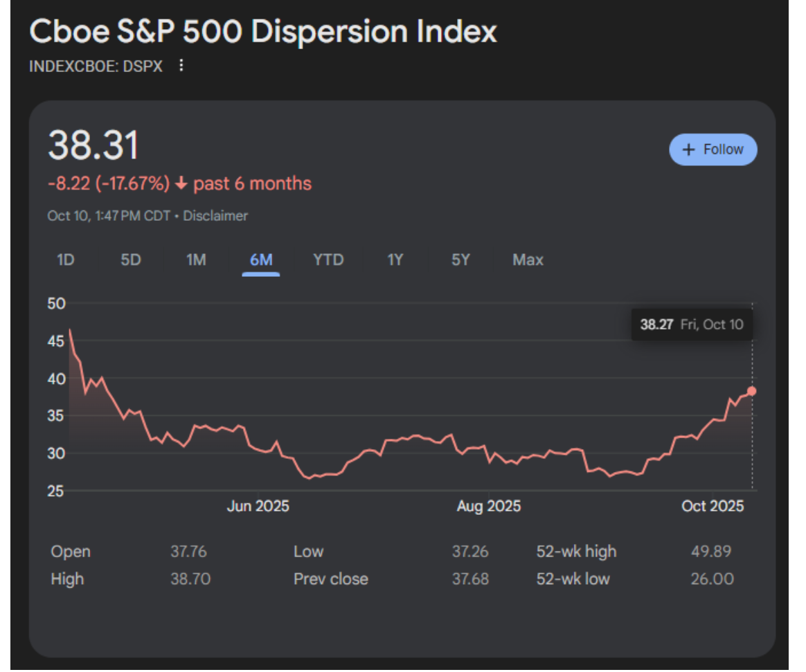This screenshot has width=806, height=672.
Task: View the 5Y chart range
Action: click(x=460, y=260)
